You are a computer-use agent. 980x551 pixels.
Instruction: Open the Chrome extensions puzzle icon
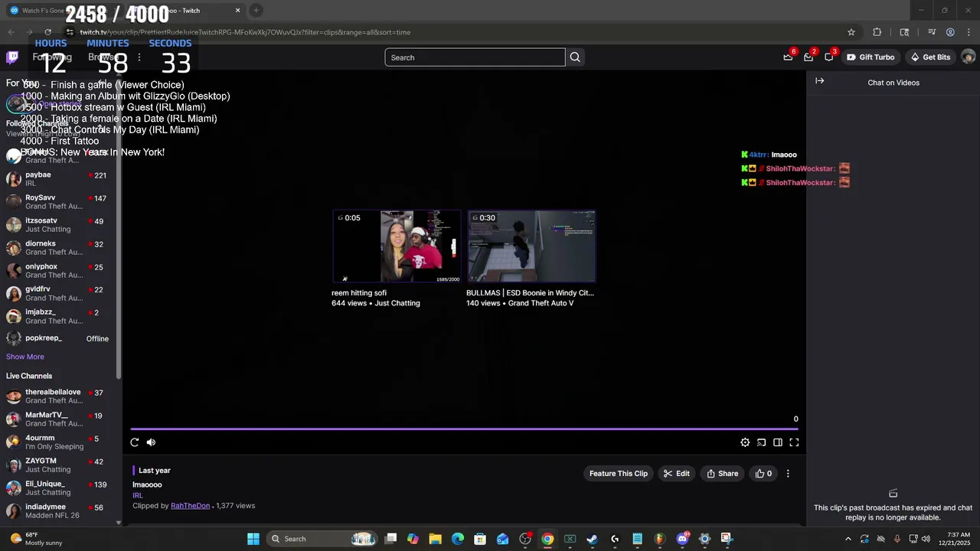point(877,32)
